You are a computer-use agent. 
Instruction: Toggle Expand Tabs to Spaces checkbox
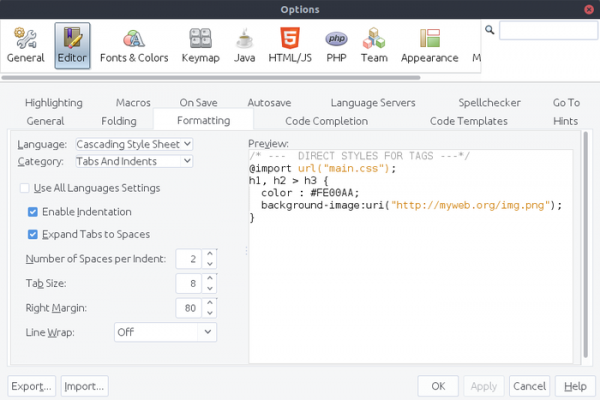[33, 235]
